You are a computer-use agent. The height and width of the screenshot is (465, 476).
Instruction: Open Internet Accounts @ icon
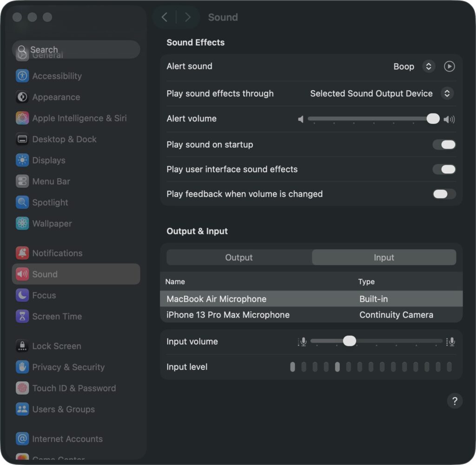(x=22, y=439)
